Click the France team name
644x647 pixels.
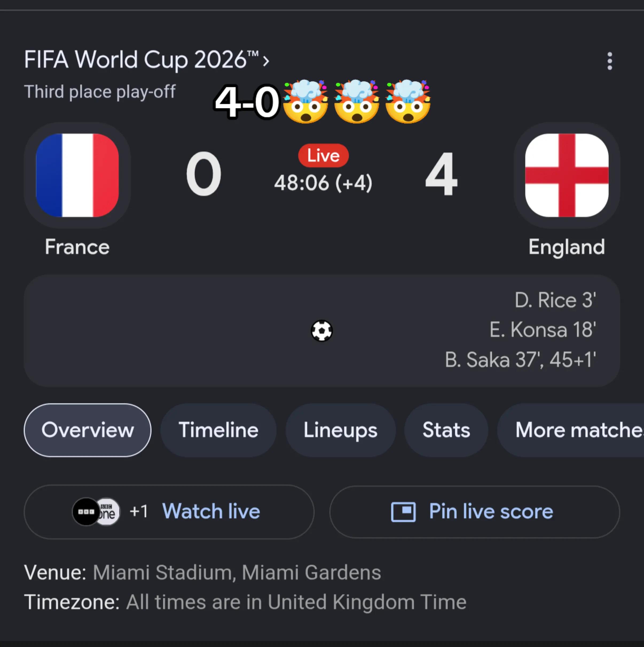(x=77, y=247)
